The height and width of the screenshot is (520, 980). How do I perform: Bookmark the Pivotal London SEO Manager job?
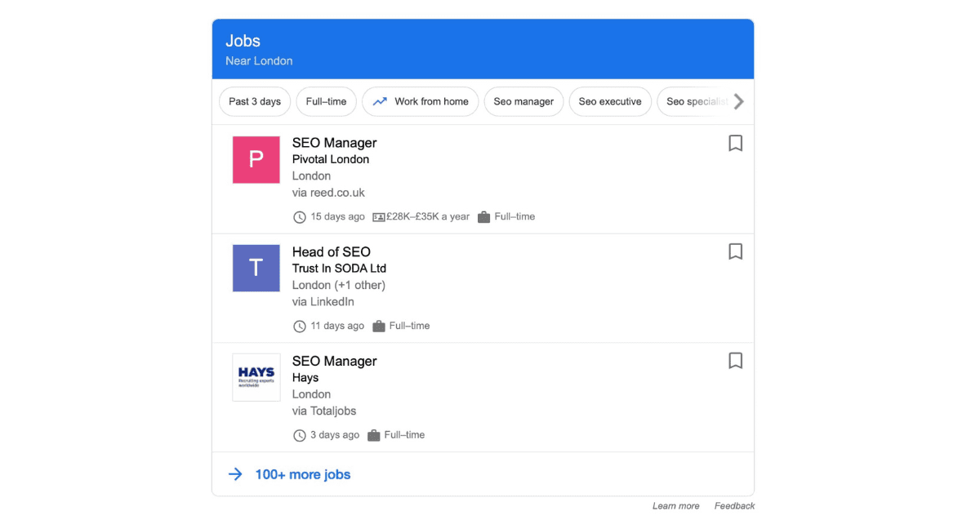(735, 143)
